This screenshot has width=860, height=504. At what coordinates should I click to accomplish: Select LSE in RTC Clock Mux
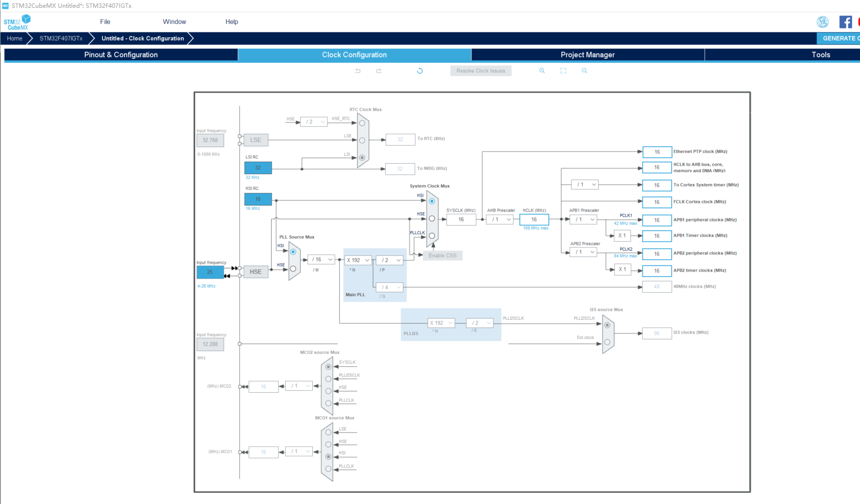click(x=362, y=140)
